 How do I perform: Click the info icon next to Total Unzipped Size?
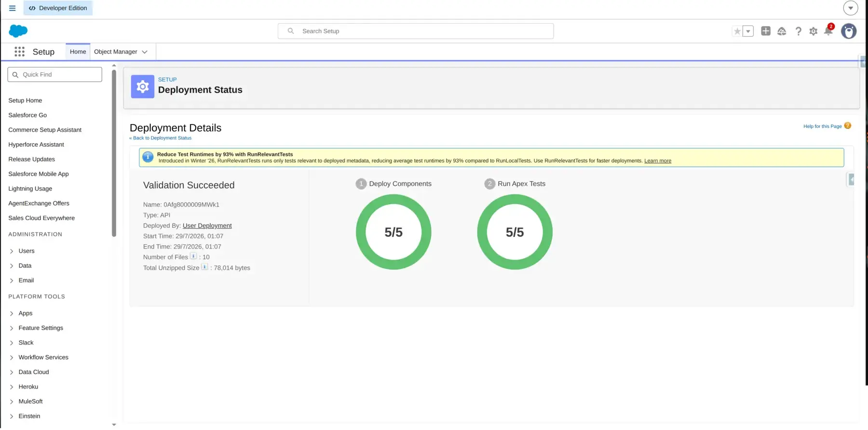point(204,267)
